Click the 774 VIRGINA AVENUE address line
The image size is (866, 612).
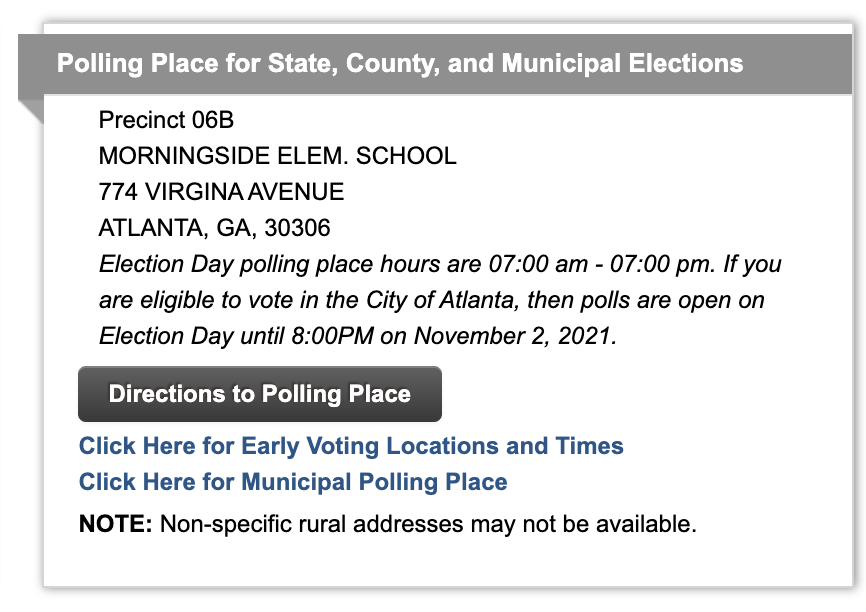click(x=221, y=192)
